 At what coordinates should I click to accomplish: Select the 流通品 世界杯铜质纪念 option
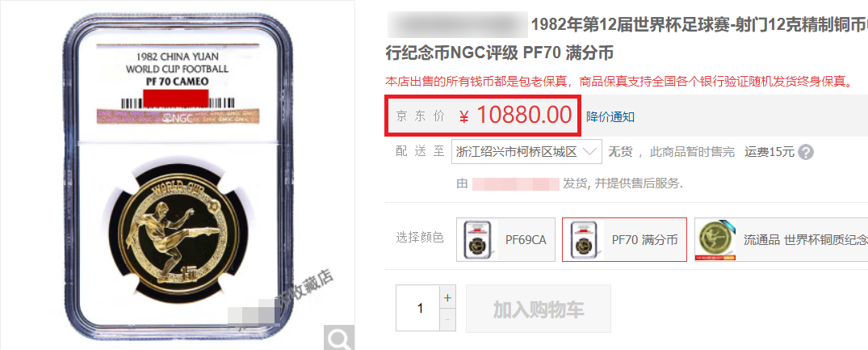781,240
